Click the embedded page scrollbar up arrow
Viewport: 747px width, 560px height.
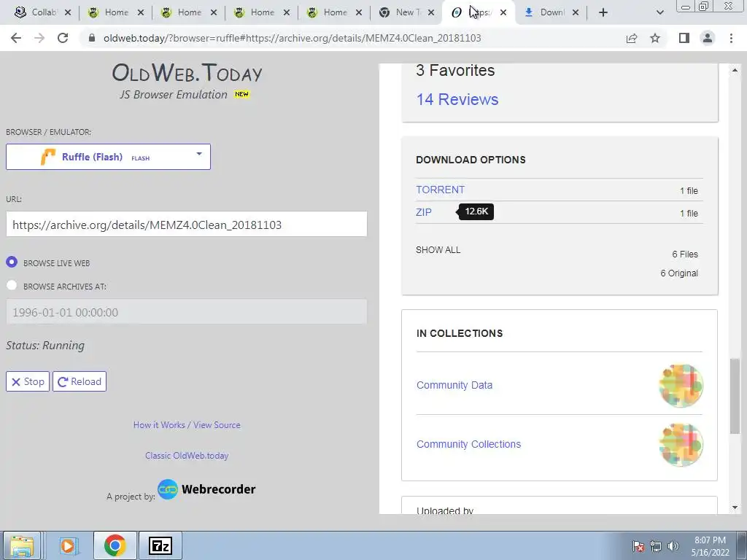coord(735,71)
